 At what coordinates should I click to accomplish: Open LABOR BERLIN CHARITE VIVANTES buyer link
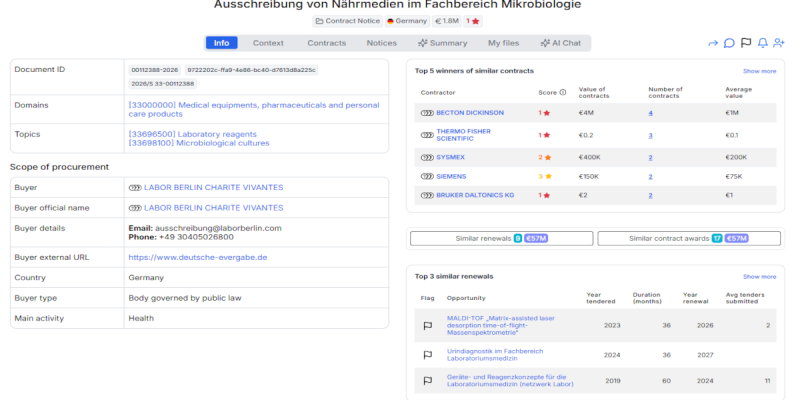click(213, 188)
